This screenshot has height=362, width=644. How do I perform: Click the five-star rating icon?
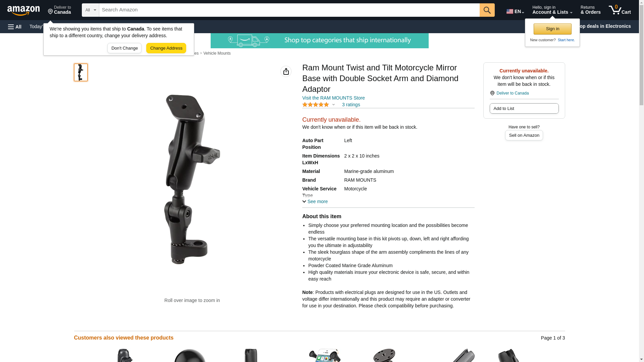pyautogui.click(x=316, y=105)
